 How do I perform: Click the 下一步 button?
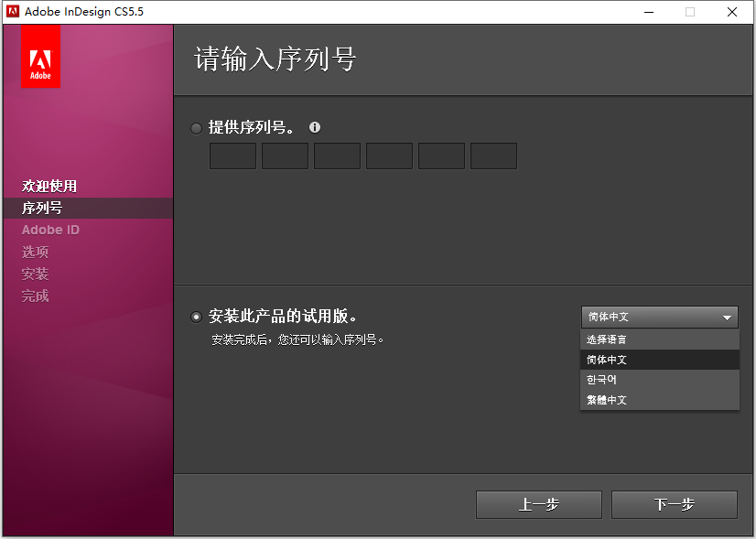675,505
